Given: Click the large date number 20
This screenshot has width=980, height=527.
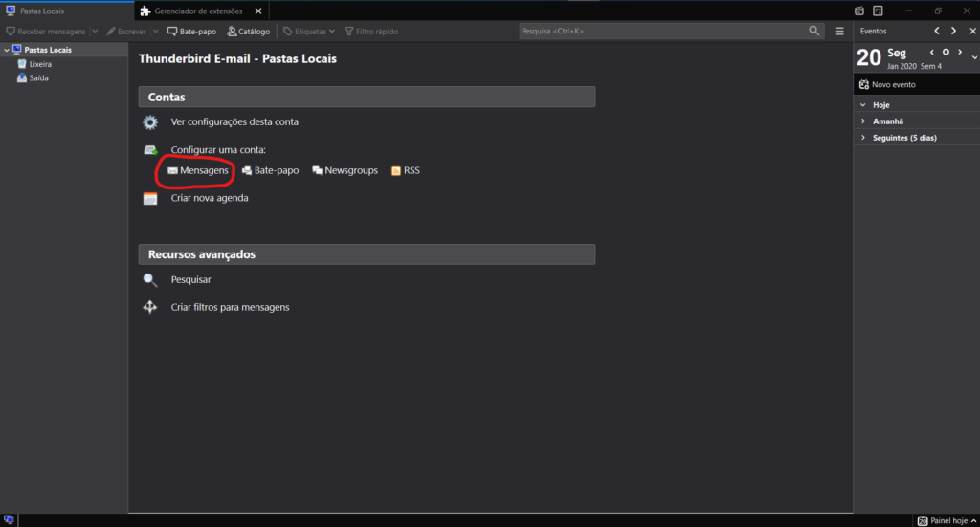Looking at the screenshot, I should pyautogui.click(x=868, y=58).
